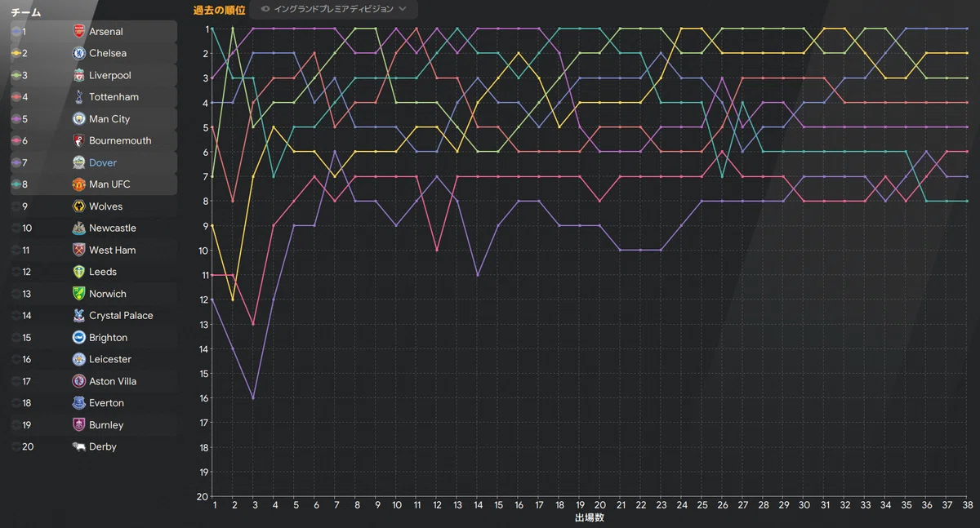Select the Arsenal team name
Image resolution: width=980 pixels, height=528 pixels.
[x=106, y=31]
